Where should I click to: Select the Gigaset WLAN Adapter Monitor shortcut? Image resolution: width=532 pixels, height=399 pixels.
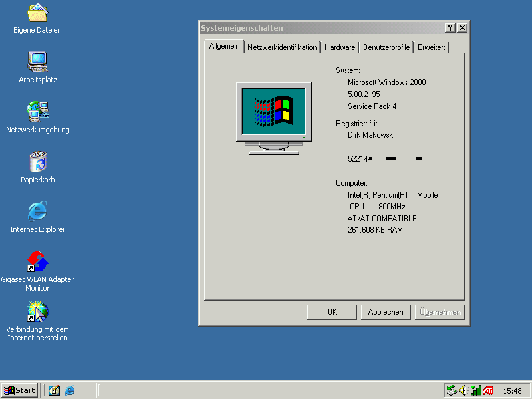[37, 261]
